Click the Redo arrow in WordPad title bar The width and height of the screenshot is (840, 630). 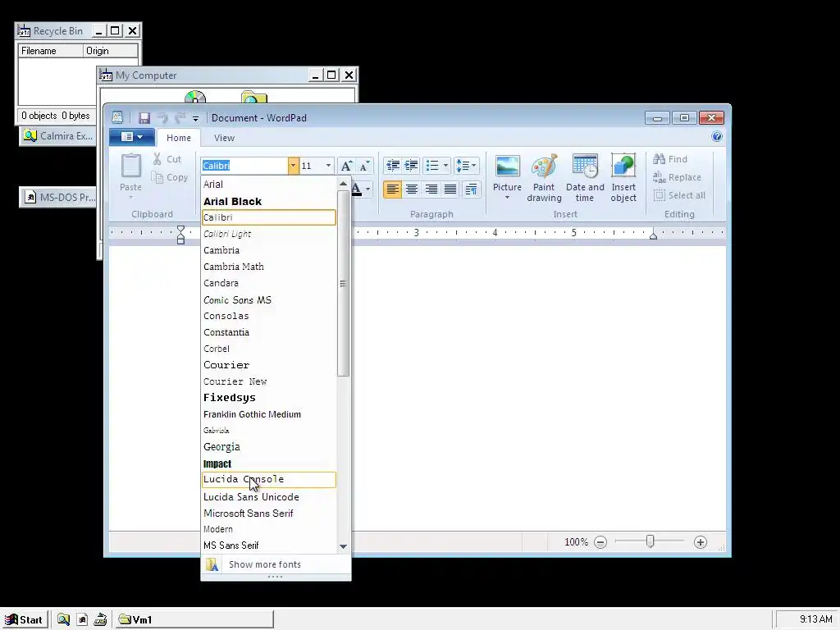point(180,118)
